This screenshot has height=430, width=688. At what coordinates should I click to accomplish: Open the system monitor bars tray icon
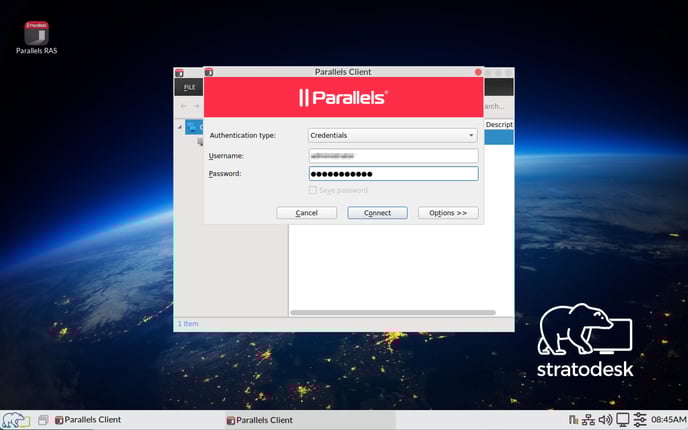[573, 420]
